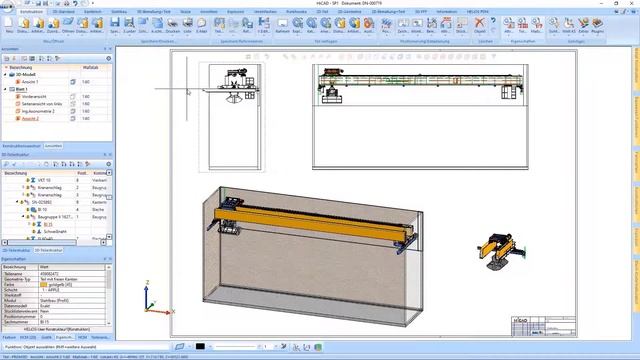Collapse the Blatt 1 tree node
The height and width of the screenshot is (360, 640).
tap(6, 89)
